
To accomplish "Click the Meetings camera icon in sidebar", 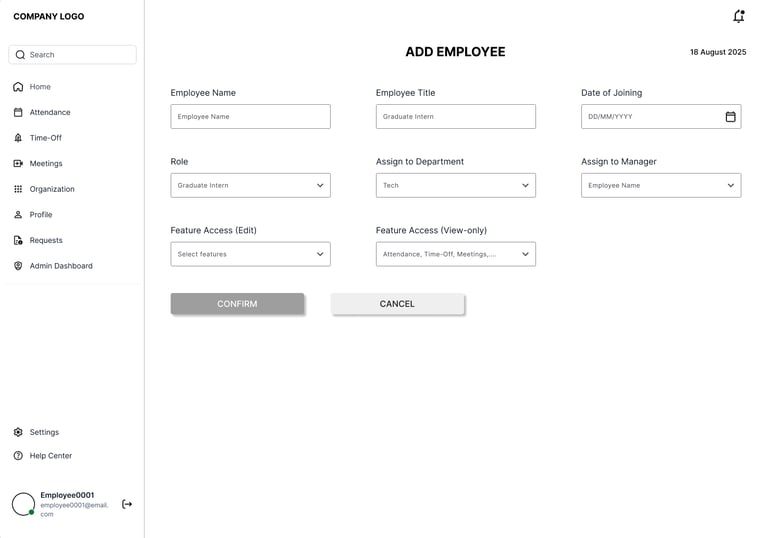I will point(18,164).
